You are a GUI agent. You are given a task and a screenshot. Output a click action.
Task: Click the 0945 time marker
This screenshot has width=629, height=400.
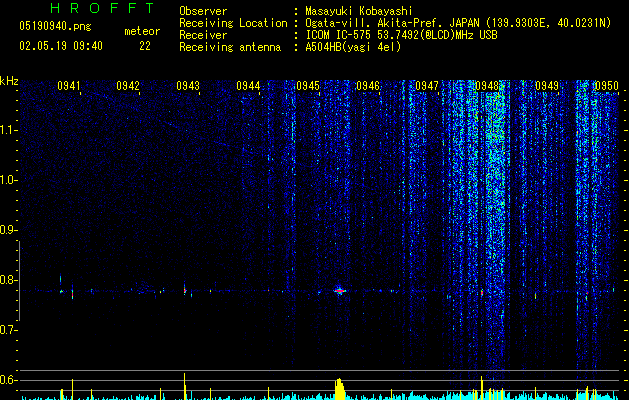pyautogui.click(x=308, y=86)
